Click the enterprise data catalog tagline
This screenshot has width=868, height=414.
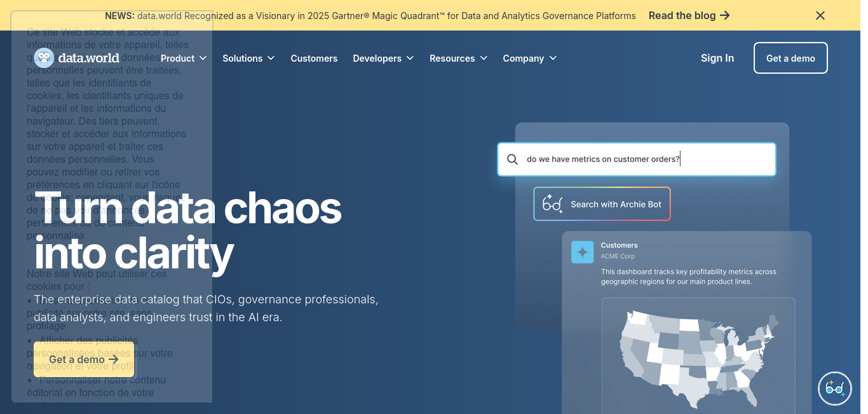tap(206, 308)
